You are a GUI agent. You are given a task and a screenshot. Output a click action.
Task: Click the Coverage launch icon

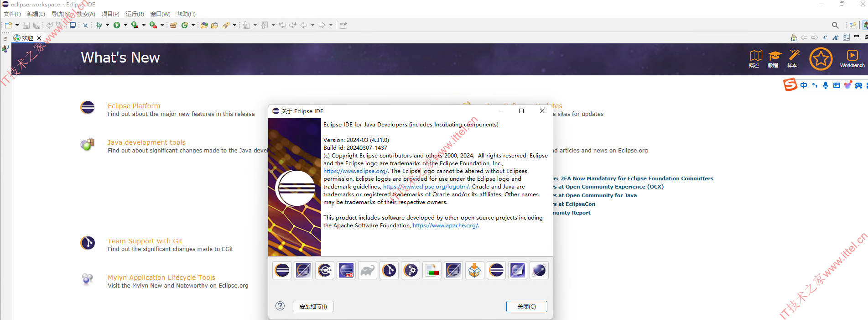135,25
